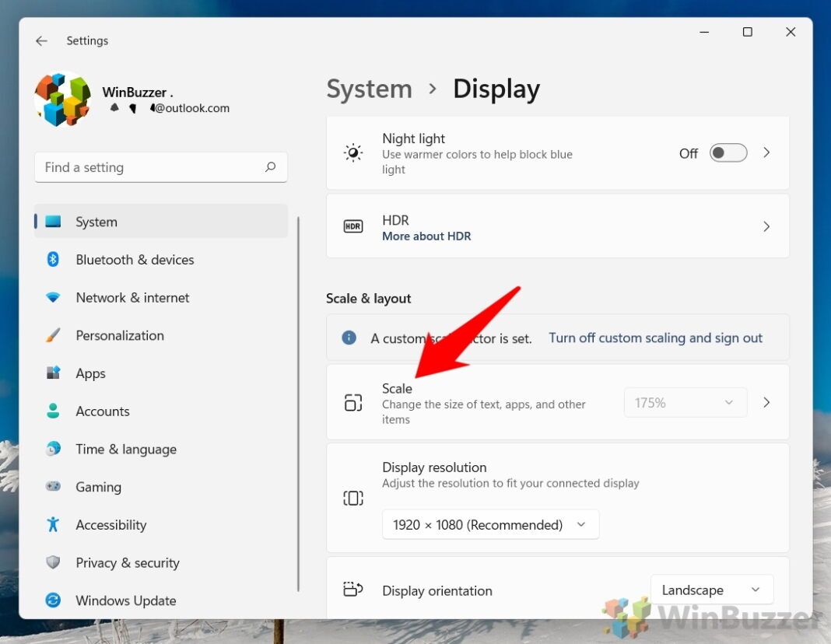
Task: Toggle the Night light switch
Action: pos(728,153)
